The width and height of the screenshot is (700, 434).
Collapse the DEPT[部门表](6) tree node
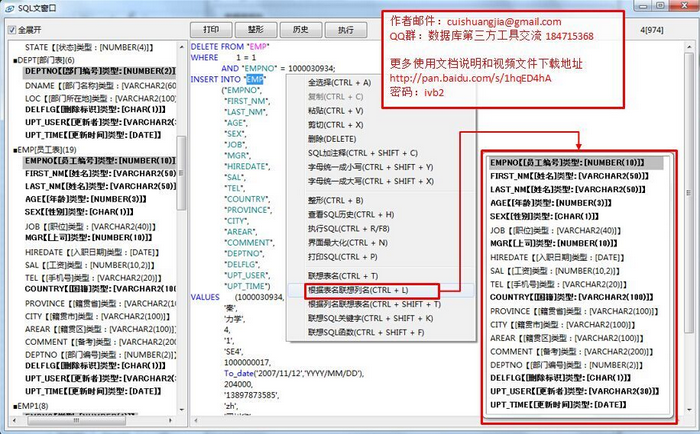pyautogui.click(x=15, y=61)
